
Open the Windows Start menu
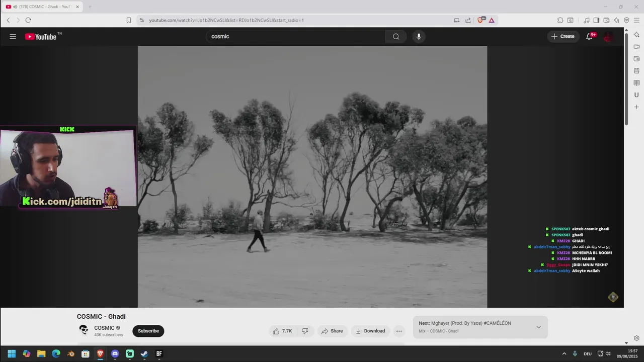pyautogui.click(x=12, y=354)
